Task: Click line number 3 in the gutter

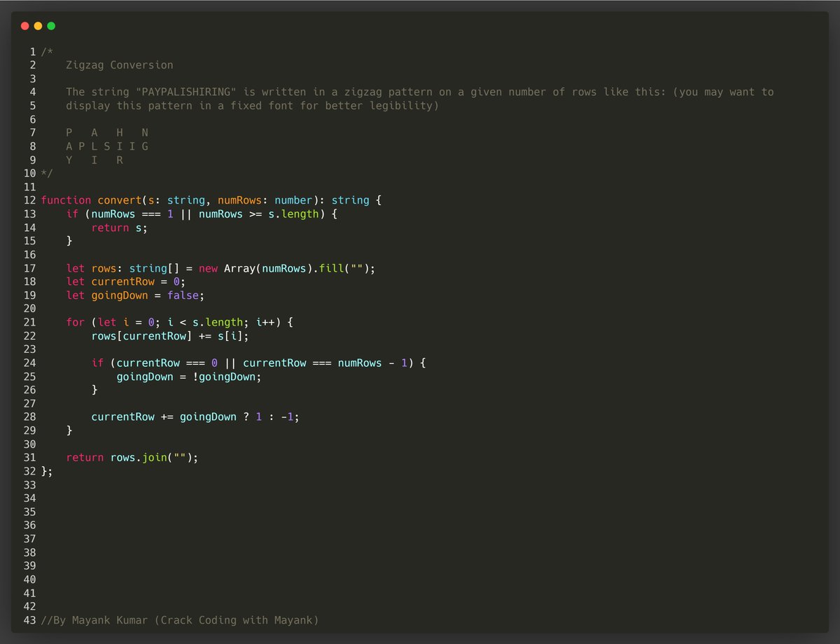Action: [x=33, y=78]
